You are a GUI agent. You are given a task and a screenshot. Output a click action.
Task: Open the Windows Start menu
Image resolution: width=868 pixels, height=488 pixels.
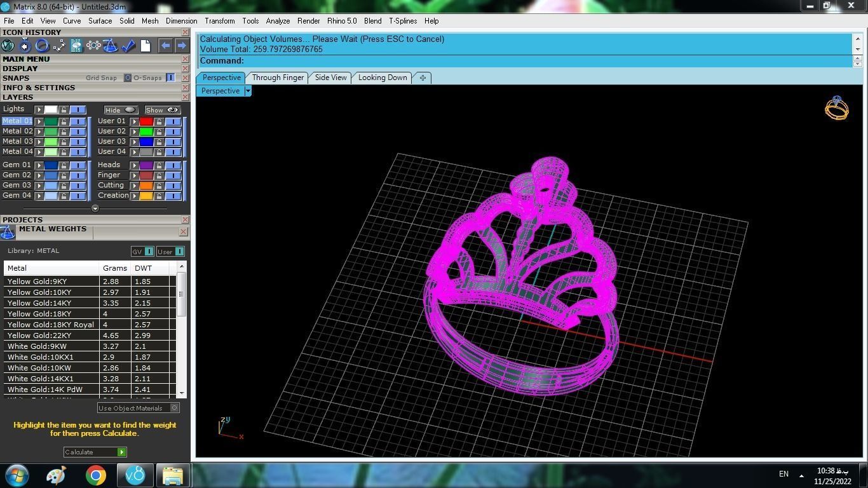[x=17, y=475]
